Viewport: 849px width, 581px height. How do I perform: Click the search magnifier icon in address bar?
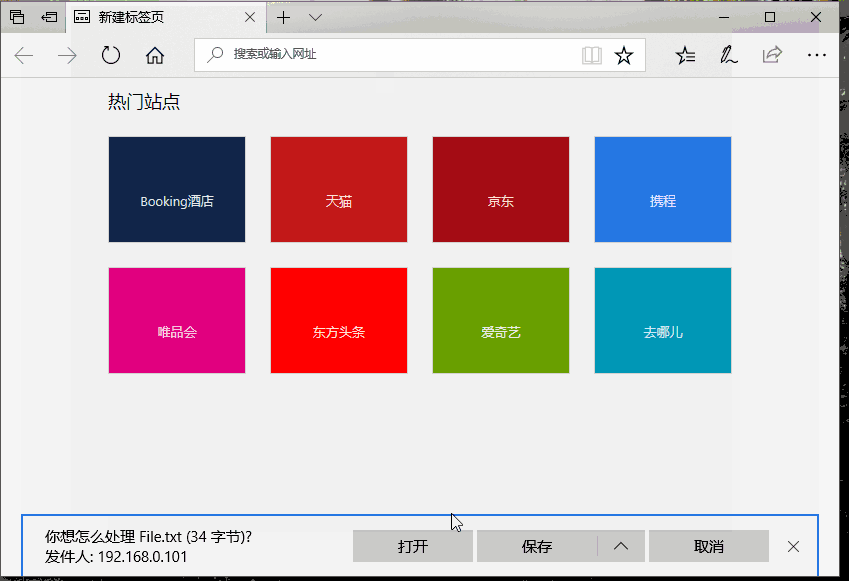click(215, 54)
